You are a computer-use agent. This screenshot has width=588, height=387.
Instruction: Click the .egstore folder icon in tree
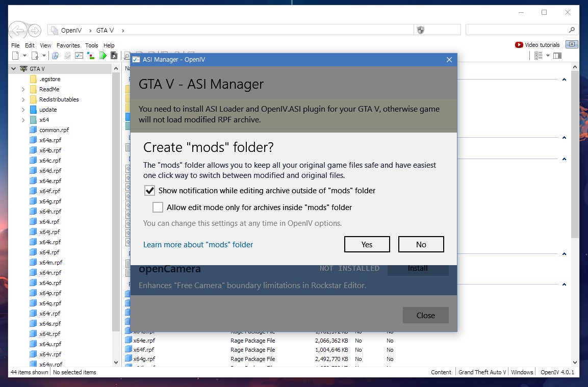[33, 79]
